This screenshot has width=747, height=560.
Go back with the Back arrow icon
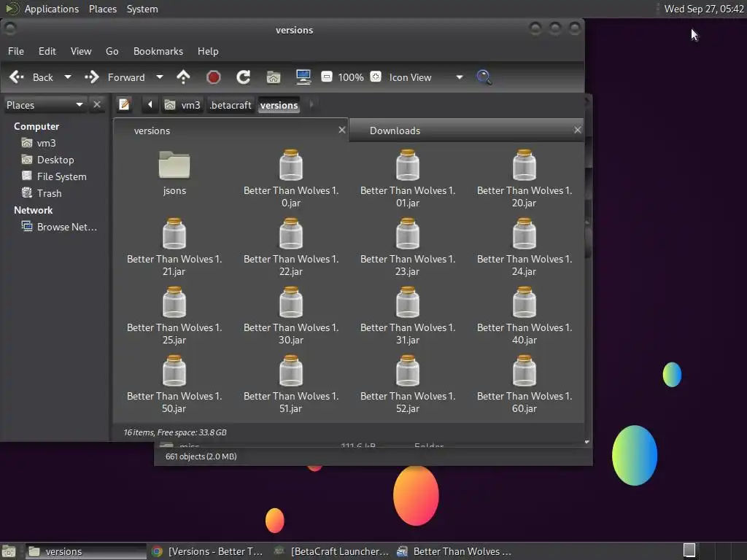17,77
